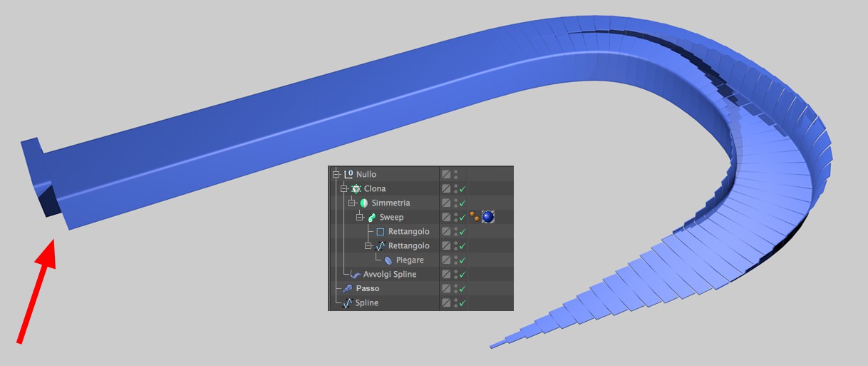The image size is (868, 366).
Task: Click the Clona cloner object icon
Action: pyautogui.click(x=356, y=188)
